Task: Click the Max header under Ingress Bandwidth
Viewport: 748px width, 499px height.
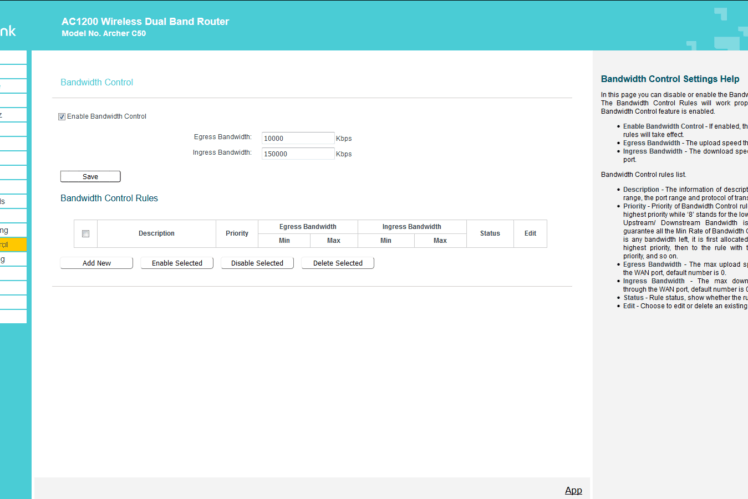Action: click(x=439, y=241)
